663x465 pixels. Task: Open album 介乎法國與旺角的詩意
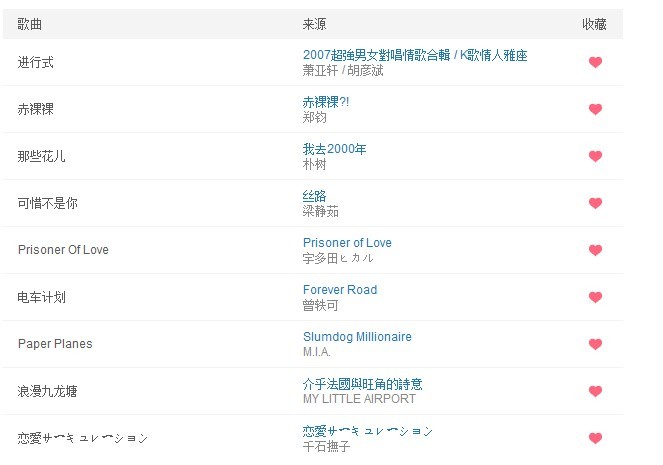click(362, 384)
